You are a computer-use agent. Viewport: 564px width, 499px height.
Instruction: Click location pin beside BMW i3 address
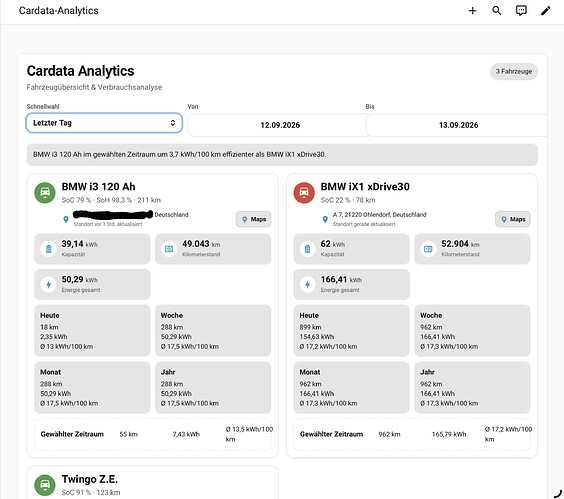66,219
